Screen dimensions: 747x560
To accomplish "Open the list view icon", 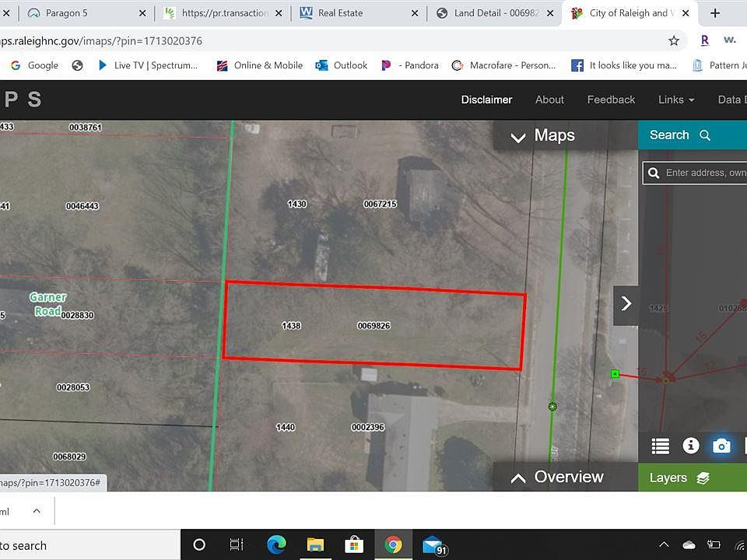I will (660, 446).
